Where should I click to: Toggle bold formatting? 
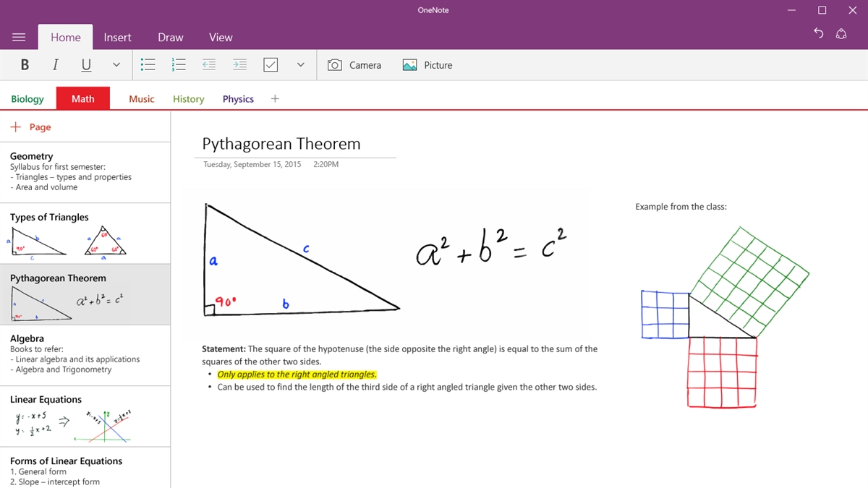click(x=24, y=64)
